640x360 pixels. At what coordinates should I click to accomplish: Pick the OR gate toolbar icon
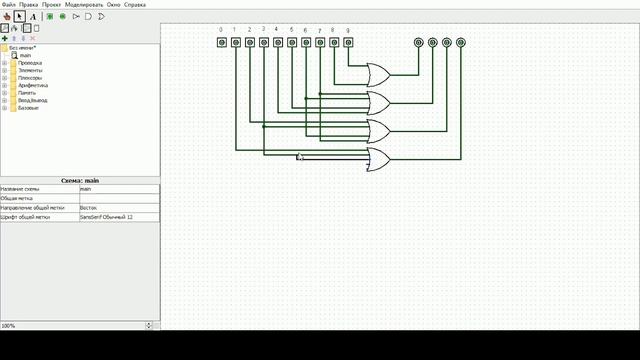click(x=101, y=17)
